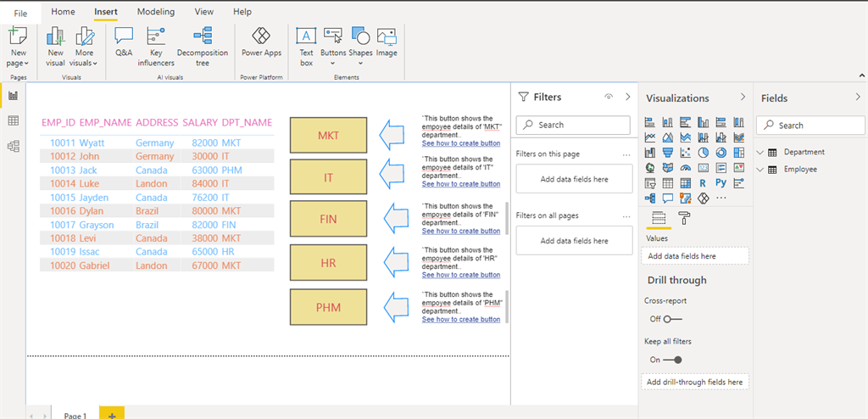
Task: Collapse the ribbon with the caret
Action: point(861,75)
